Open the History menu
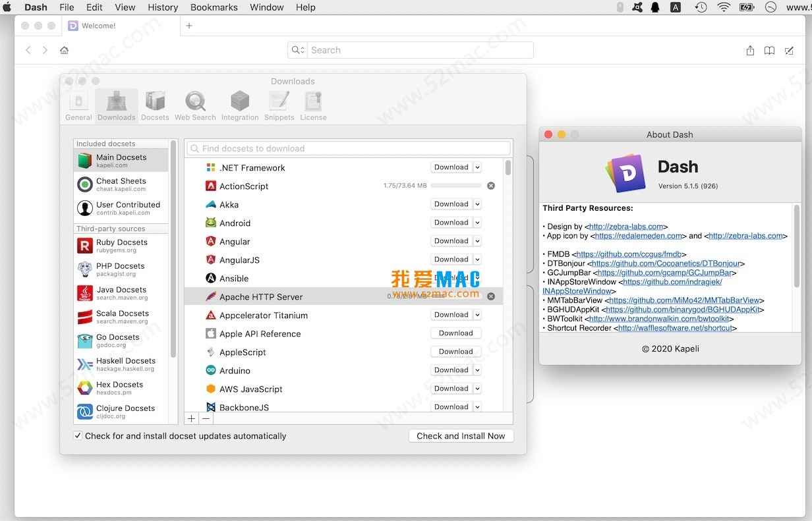The height and width of the screenshot is (521, 812). click(x=163, y=7)
